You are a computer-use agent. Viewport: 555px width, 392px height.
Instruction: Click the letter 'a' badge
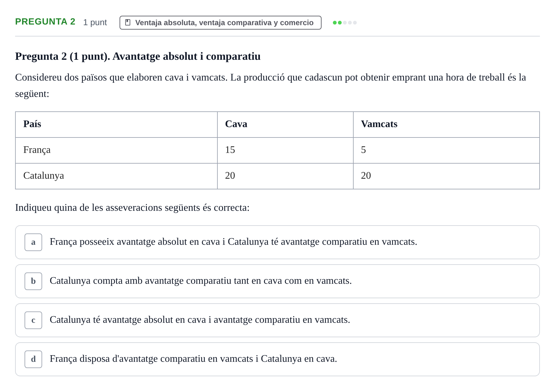pyautogui.click(x=33, y=242)
